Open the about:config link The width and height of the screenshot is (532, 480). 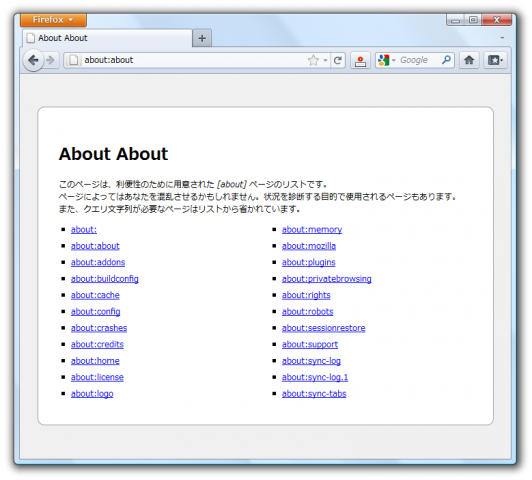point(95,311)
